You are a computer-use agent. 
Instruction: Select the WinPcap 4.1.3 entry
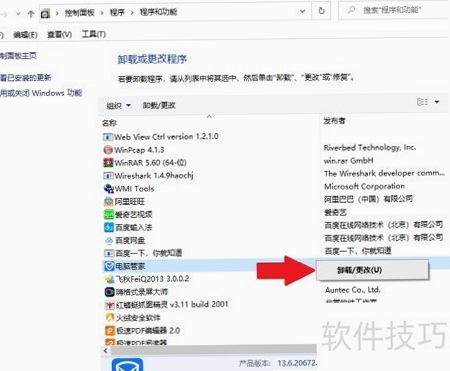[139, 150]
